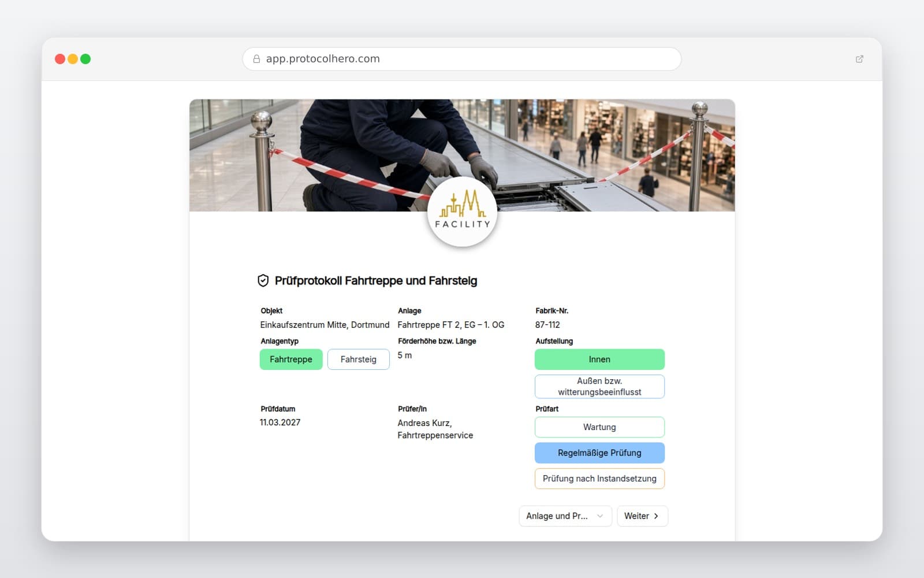Click the Objekt value Einkaufszentrum Mitte, Dortmund
The height and width of the screenshot is (578, 924).
[325, 325]
